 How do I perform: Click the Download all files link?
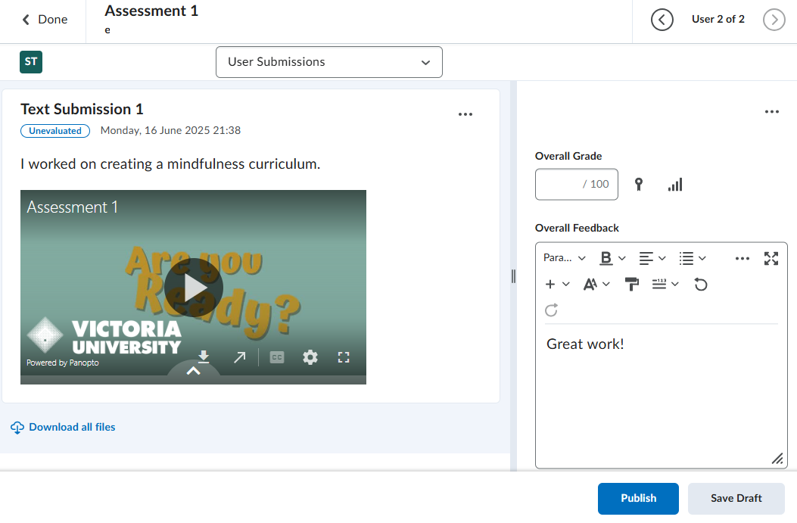click(63, 427)
